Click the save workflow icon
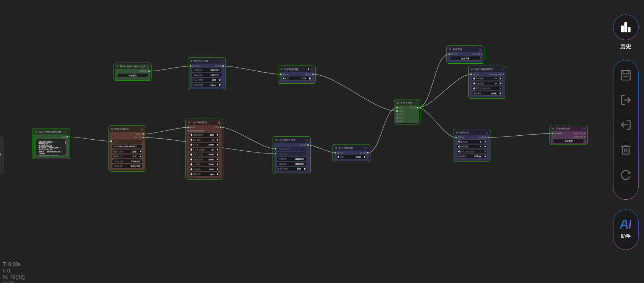This screenshot has width=644, height=283. pos(625,75)
